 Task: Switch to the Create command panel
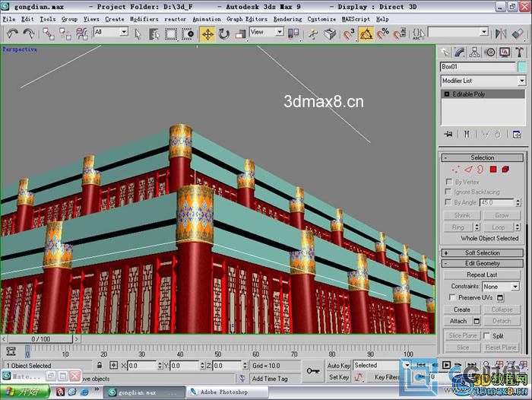pyautogui.click(x=445, y=52)
